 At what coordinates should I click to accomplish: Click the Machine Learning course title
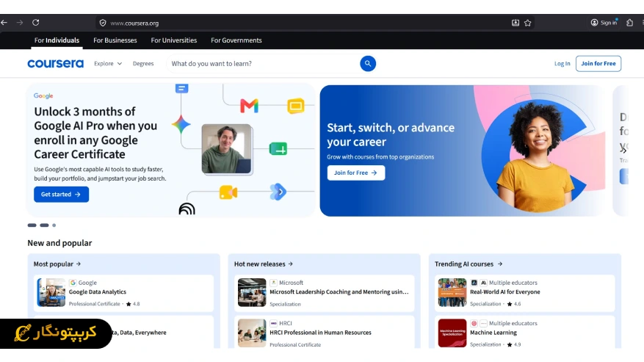coord(493,333)
